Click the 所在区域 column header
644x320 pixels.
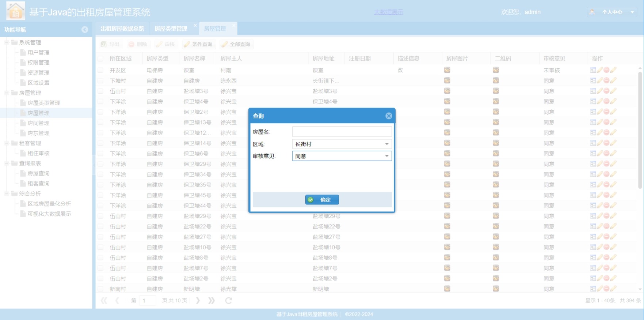[121, 59]
